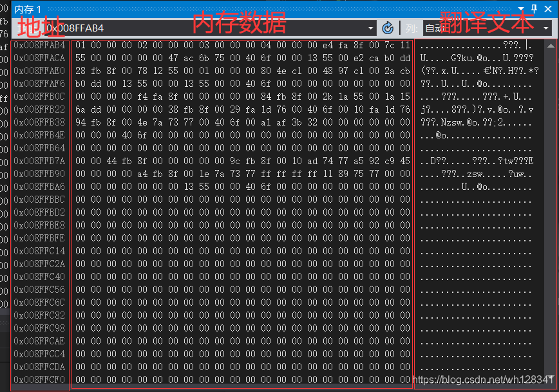The height and width of the screenshot is (392, 559).
Task: Click the vertical scrollbar track of memory view
Action: point(551,212)
